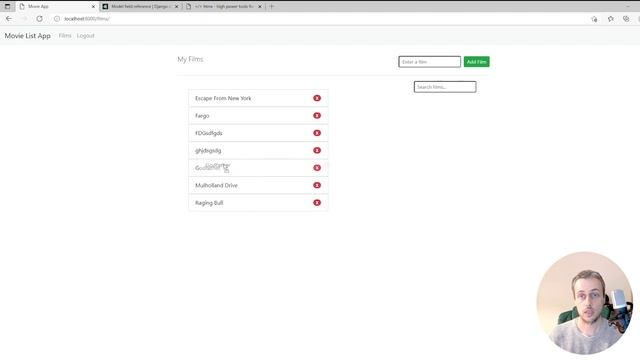
Task: Select Escape From New York row
Action: tap(258, 98)
